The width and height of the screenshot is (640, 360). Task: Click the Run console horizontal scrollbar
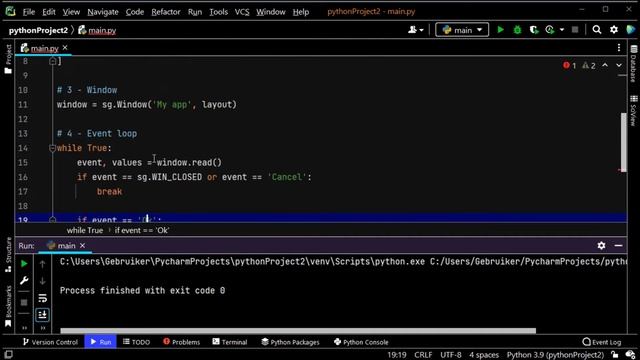click(298, 331)
